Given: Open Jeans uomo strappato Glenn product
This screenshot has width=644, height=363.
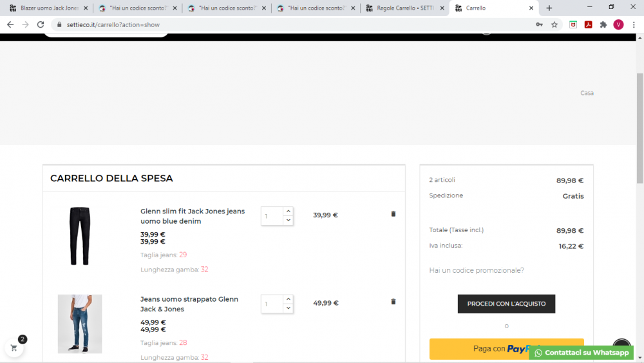Looking at the screenshot, I should coord(189,304).
